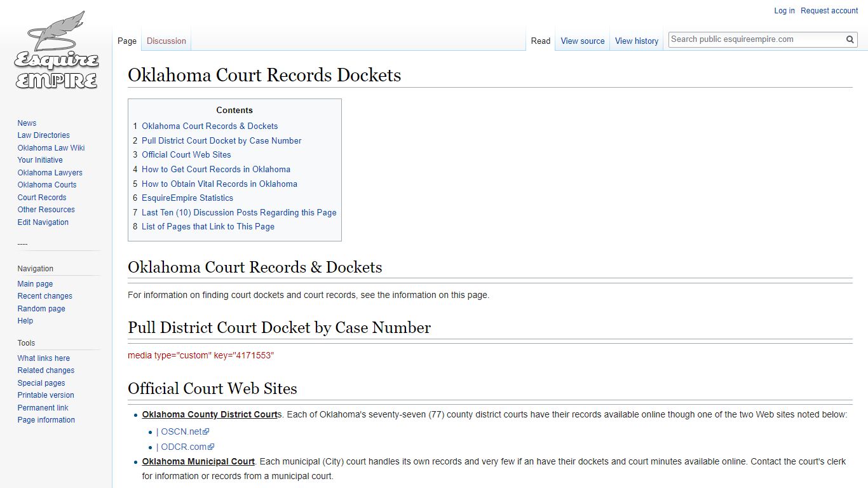Open the Oklahoma Lawyers sidebar link
The width and height of the screenshot is (868, 488).
[50, 173]
